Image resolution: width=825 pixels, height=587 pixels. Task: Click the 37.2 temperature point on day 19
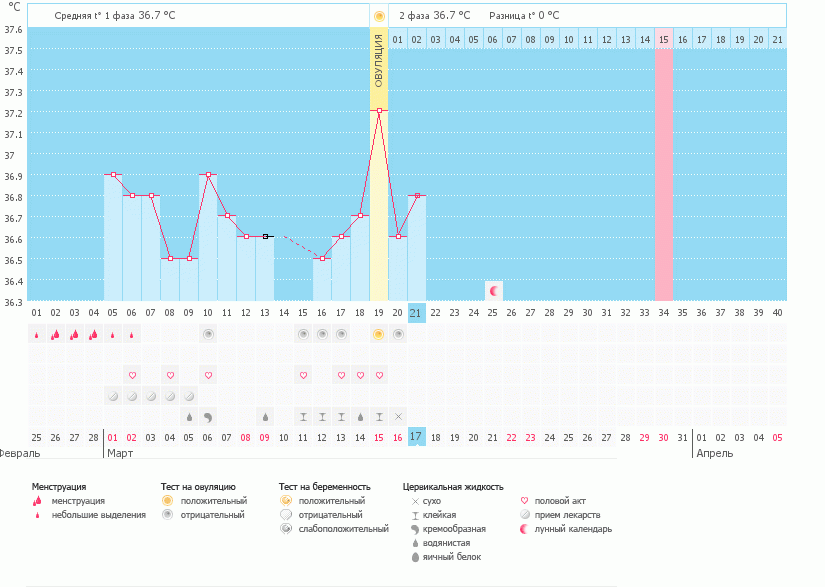click(x=379, y=111)
